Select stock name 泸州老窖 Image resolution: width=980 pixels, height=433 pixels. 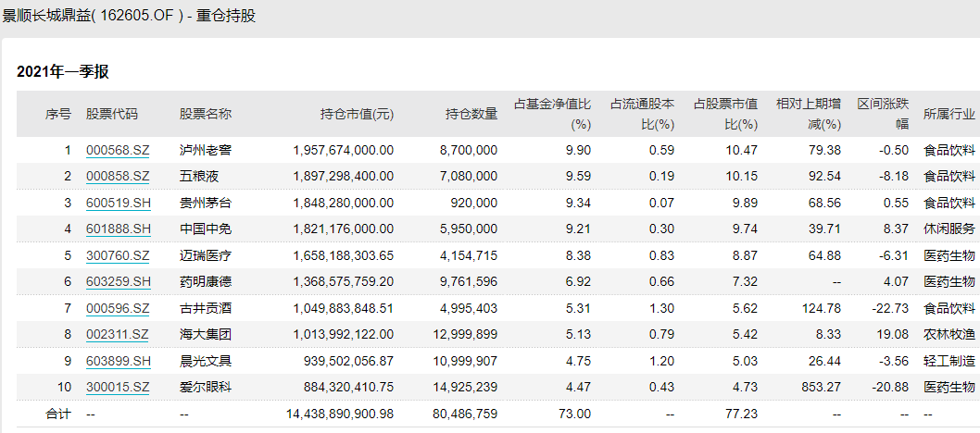[206, 151]
